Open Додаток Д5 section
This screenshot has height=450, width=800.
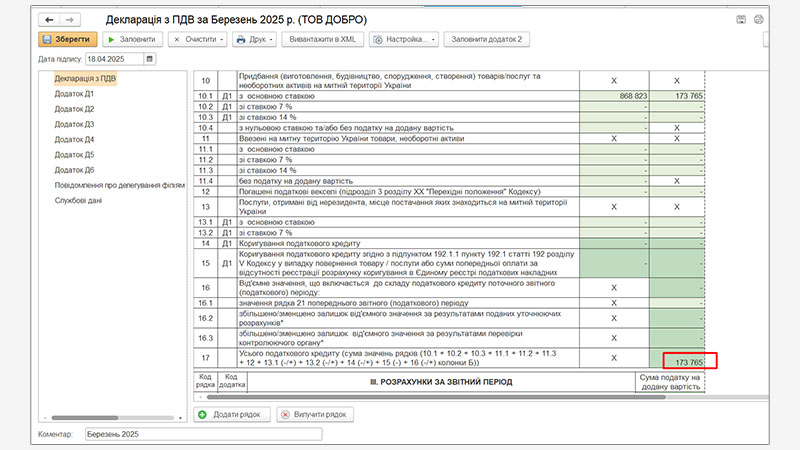click(x=74, y=155)
